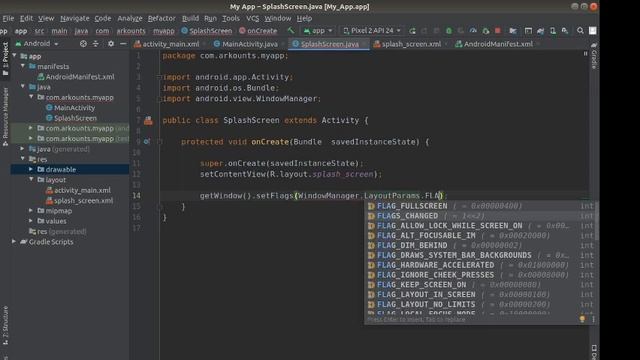Open the Project tool window side tab
Image resolution: width=640 pixels, height=360 pixels.
(5, 58)
